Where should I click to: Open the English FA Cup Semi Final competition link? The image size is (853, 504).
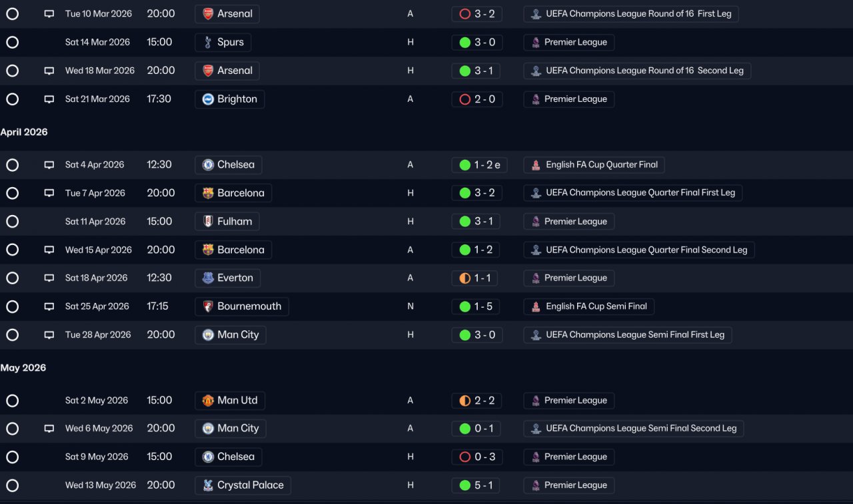click(x=589, y=306)
